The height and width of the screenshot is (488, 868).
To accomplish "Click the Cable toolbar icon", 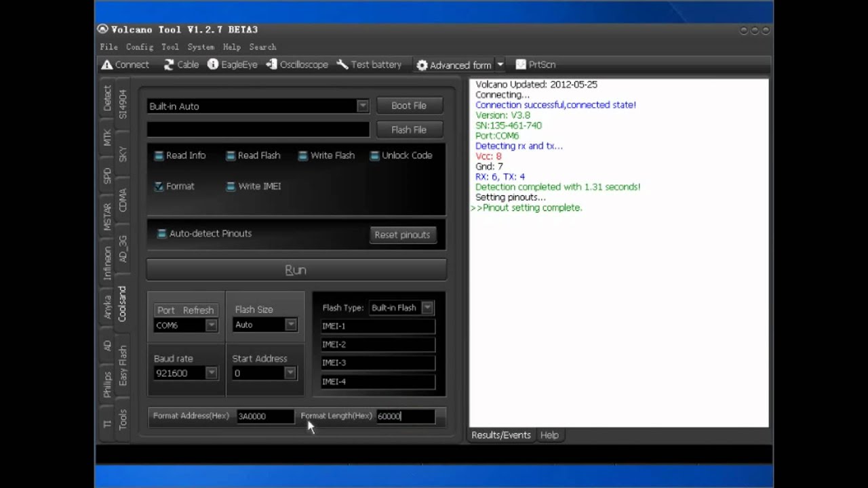I will point(169,65).
